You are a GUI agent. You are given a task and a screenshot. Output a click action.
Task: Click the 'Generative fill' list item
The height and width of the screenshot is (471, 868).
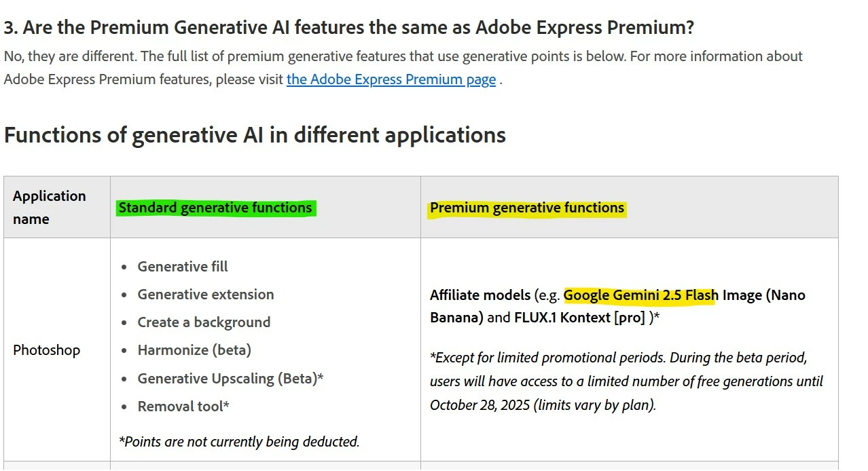click(x=183, y=267)
